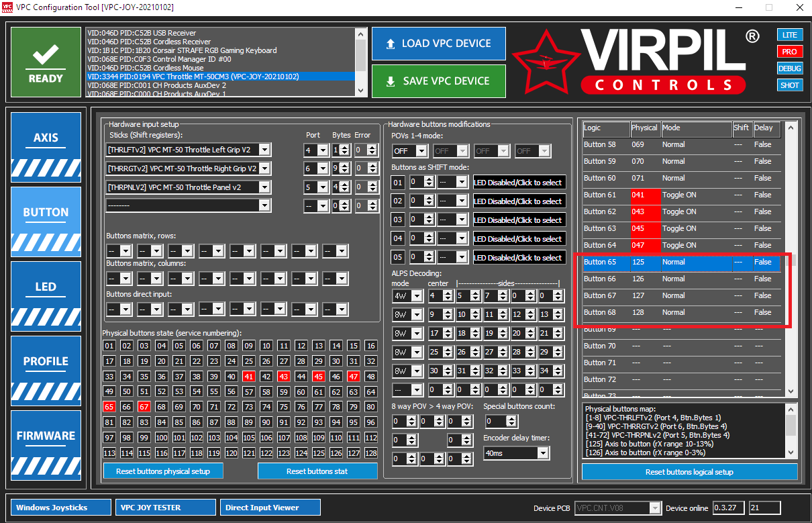This screenshot has width=812, height=523.
Task: Select Corsair STRAFE RGB Gaming Keyboard entry
Action: click(220, 50)
